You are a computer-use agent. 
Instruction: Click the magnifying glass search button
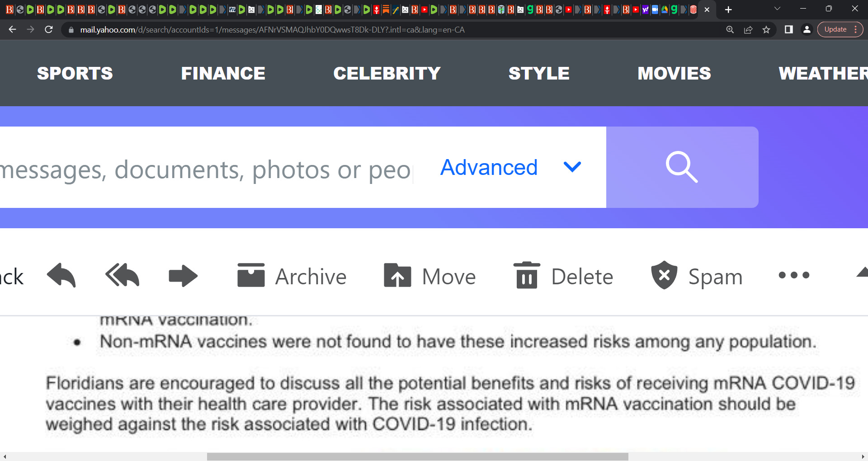pos(682,167)
